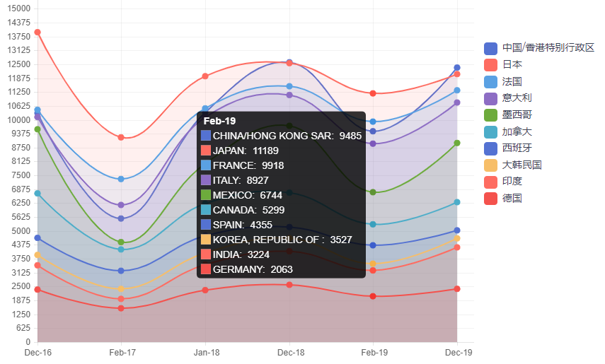
Task: Select Germany's Dec-16 data point
Action: 38,290
